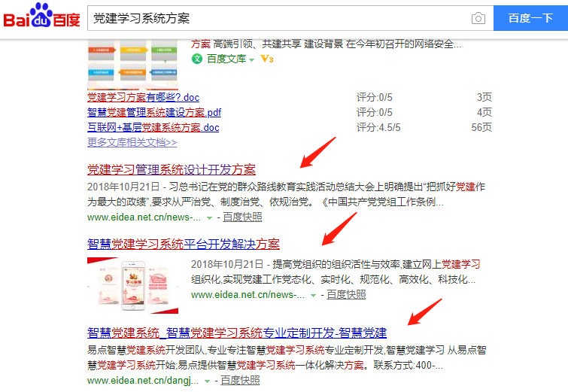Click 评分:0/5 beside 党建学习方案有哪些?.doc
This screenshot has width=568, height=392.
click(x=375, y=98)
